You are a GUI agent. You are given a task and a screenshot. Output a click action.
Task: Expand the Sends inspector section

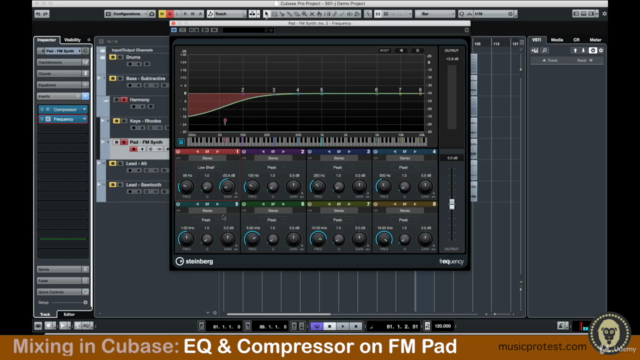[63, 269]
